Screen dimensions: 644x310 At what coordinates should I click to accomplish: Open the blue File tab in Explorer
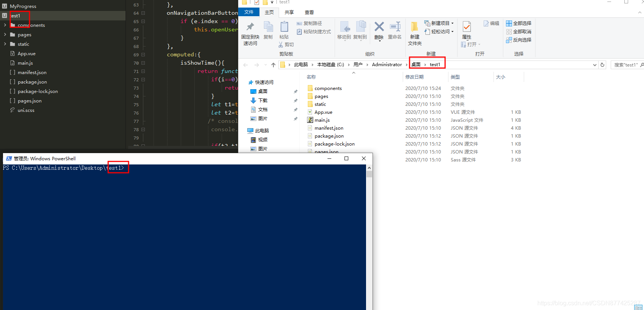pyautogui.click(x=249, y=12)
